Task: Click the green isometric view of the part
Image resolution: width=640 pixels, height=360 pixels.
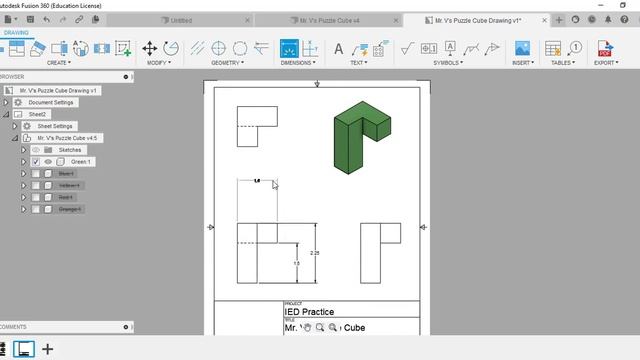Action: tap(362, 138)
